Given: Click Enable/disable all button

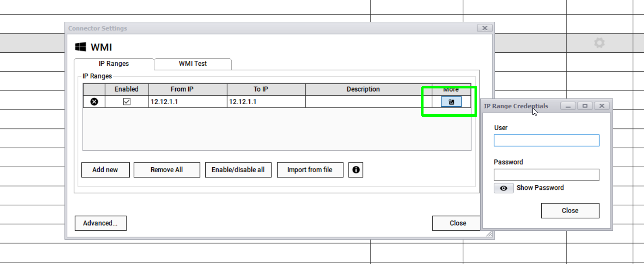Looking at the screenshot, I should click(238, 170).
